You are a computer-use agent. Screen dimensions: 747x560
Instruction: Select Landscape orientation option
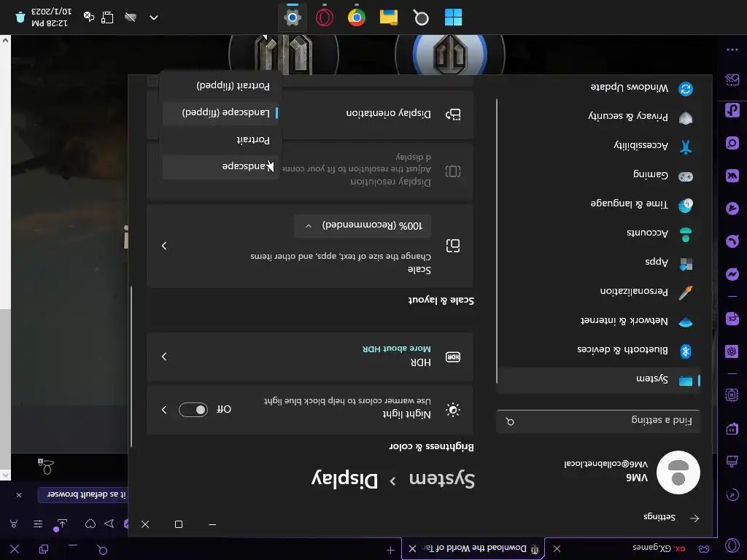coord(220,166)
